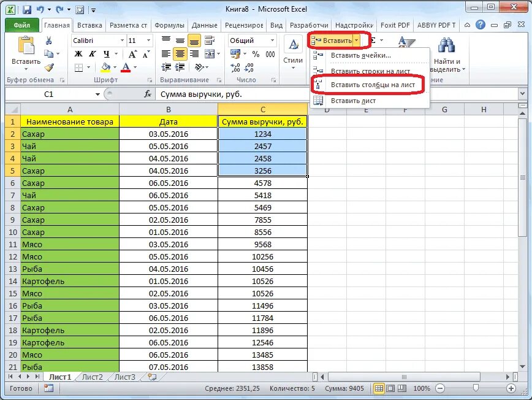Switch to the Данные ribbon tab
532x400 pixels.
(x=204, y=25)
